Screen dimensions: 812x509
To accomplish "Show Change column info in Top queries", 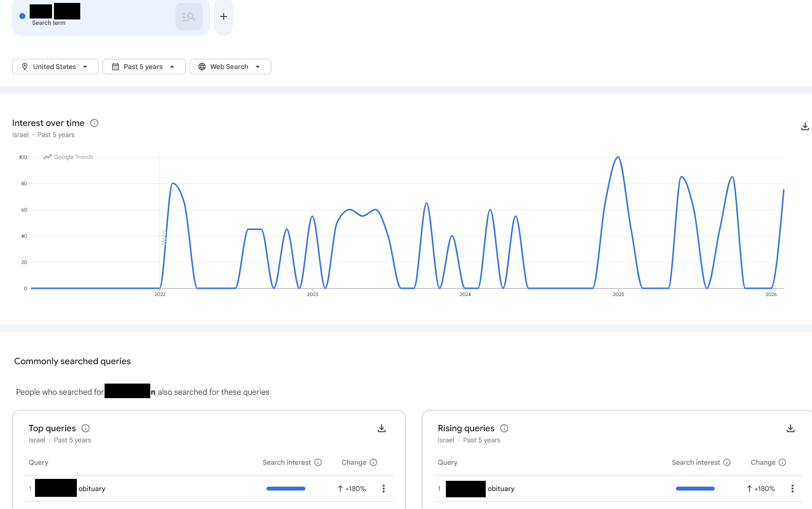I will [x=373, y=462].
